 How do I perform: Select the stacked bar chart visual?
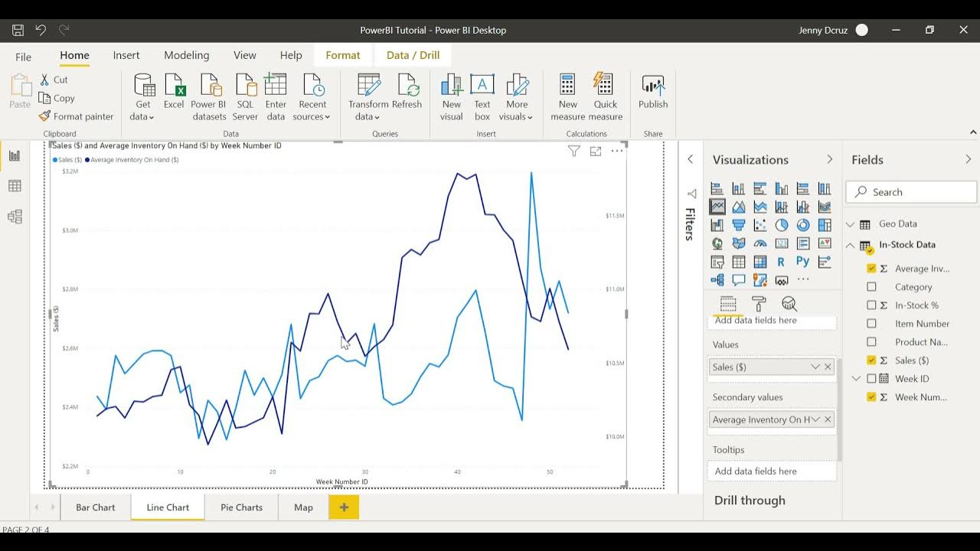[x=717, y=188]
